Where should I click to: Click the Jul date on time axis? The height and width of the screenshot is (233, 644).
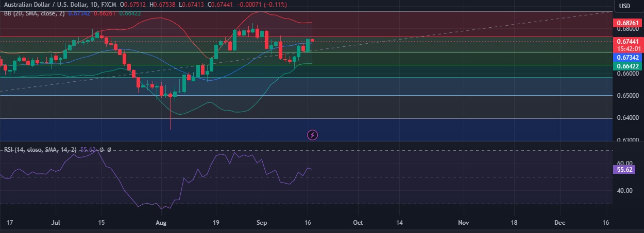(x=57, y=223)
